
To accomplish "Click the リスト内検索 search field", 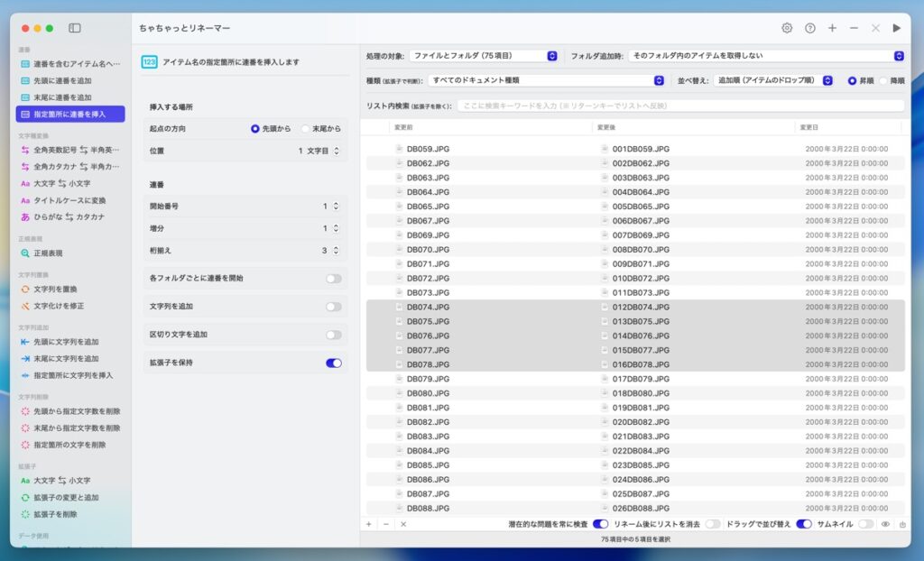I will click(x=679, y=106).
